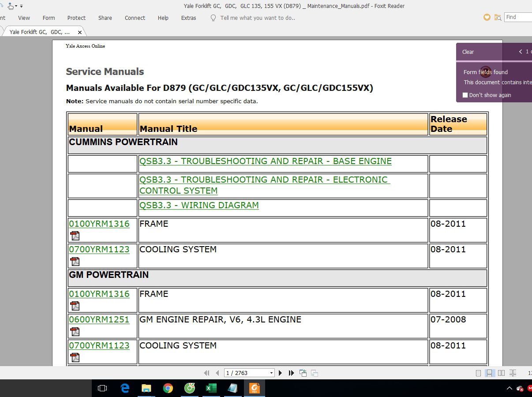The height and width of the screenshot is (397, 532).
Task: Open the QSB3.3 Wiring Diagram link
Action: pyautogui.click(x=199, y=206)
